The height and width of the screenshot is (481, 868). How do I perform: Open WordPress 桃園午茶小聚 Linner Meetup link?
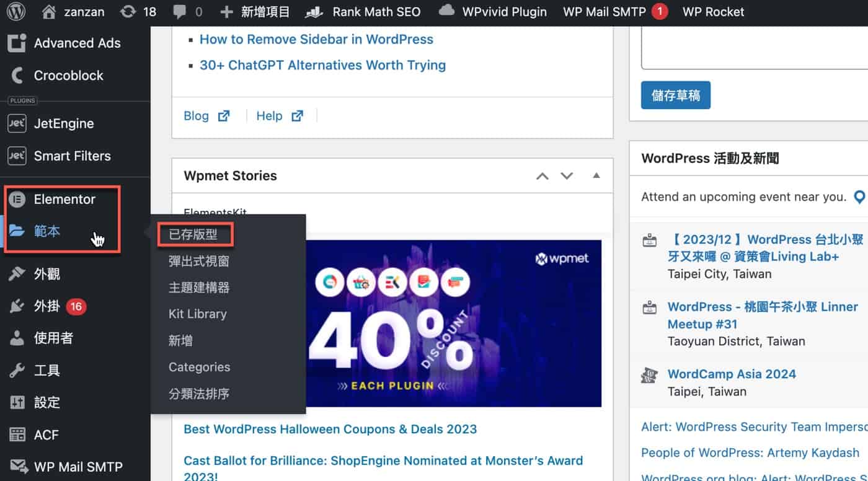pyautogui.click(x=763, y=316)
